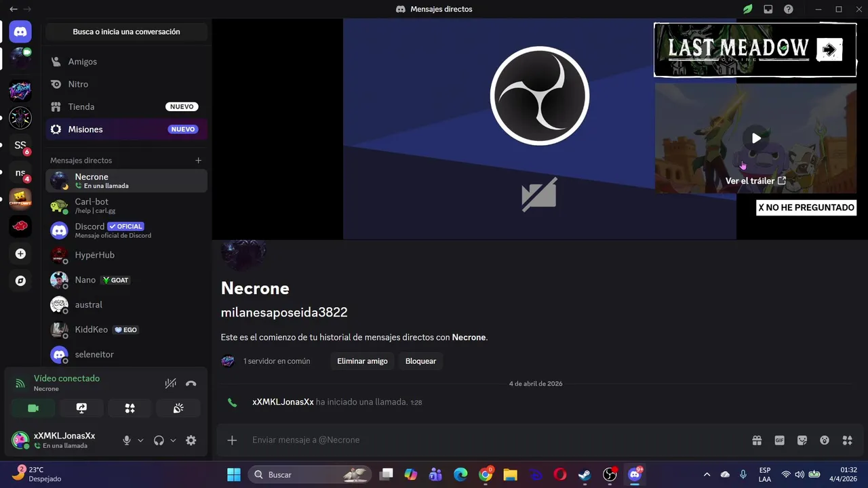This screenshot has width=868, height=488.
Task: Open the sticker picker icon
Action: (x=802, y=441)
